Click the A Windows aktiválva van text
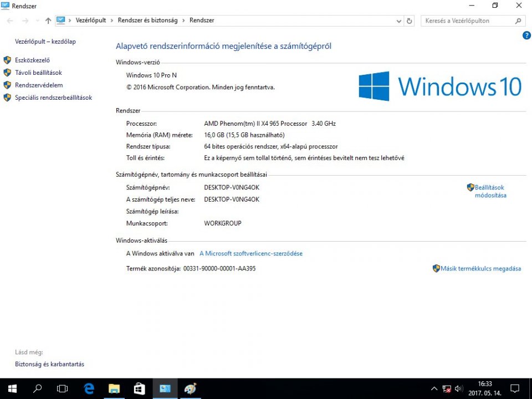 160,253
